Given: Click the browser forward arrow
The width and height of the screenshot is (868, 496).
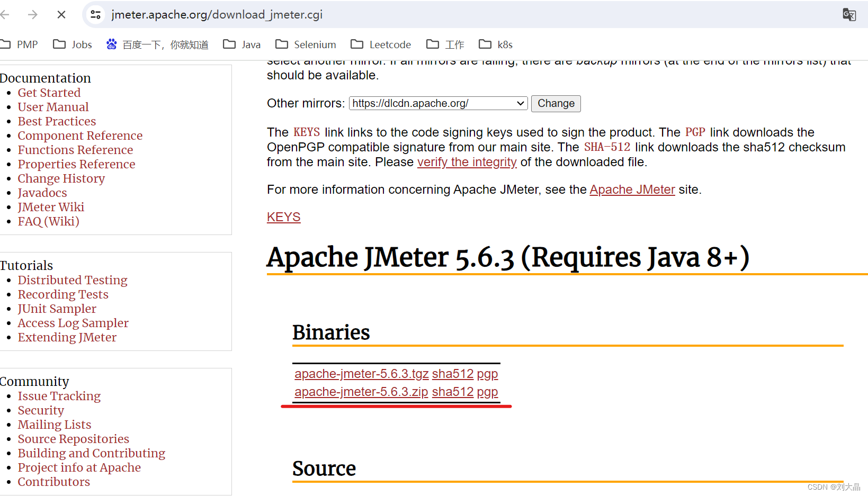Looking at the screenshot, I should click(x=33, y=14).
